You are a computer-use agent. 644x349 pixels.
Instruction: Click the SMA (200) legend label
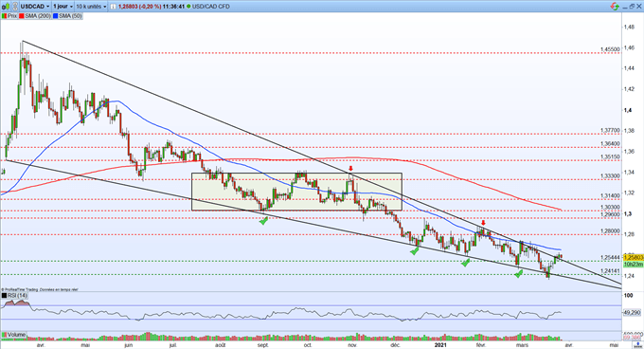tap(38, 16)
